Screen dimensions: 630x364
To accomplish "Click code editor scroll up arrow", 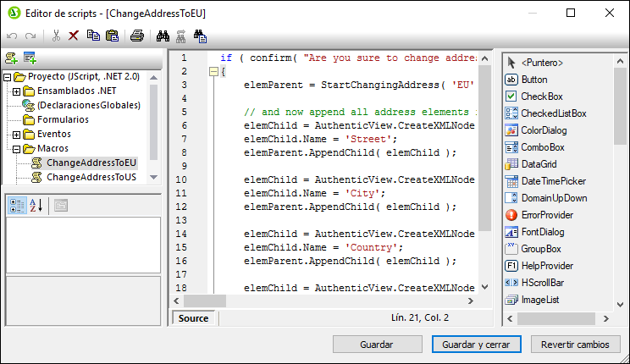I will pos(485,58).
